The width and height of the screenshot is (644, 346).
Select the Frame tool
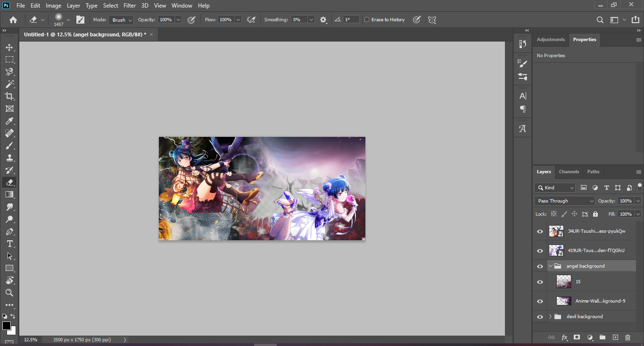tap(9, 109)
